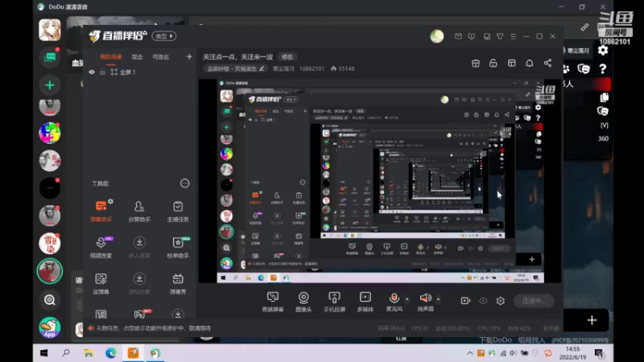Mute the 麦克风 microphone
644x362 pixels.
[x=394, y=301]
